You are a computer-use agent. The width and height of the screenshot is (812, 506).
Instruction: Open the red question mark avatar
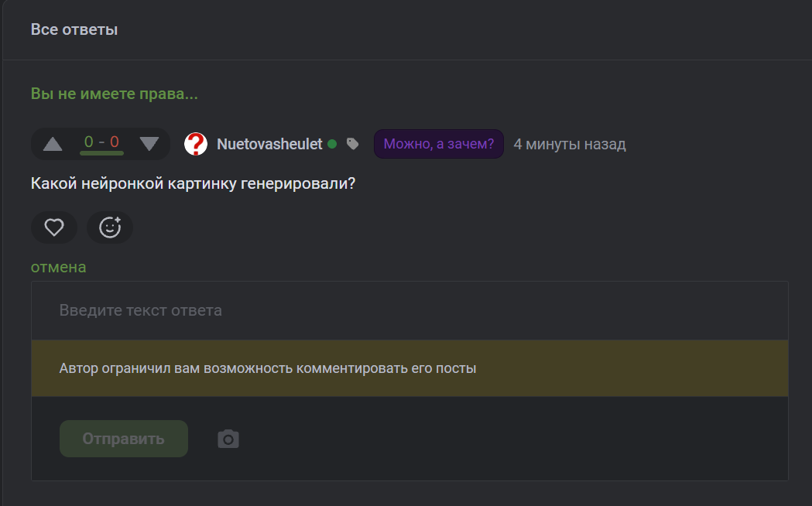[x=196, y=144]
